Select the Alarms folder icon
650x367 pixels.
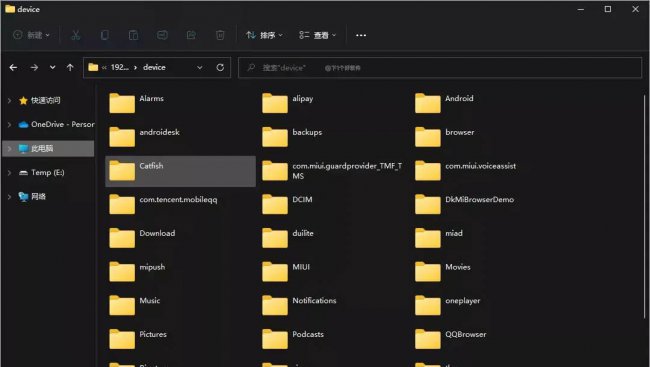(x=122, y=103)
